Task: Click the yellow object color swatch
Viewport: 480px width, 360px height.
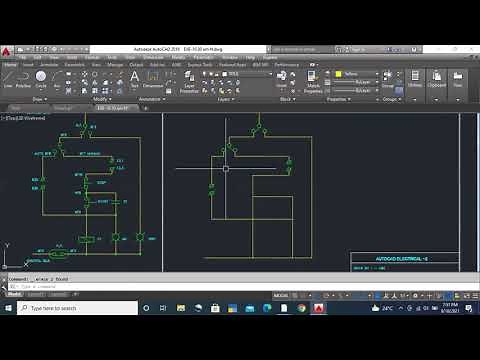Action: click(x=339, y=74)
